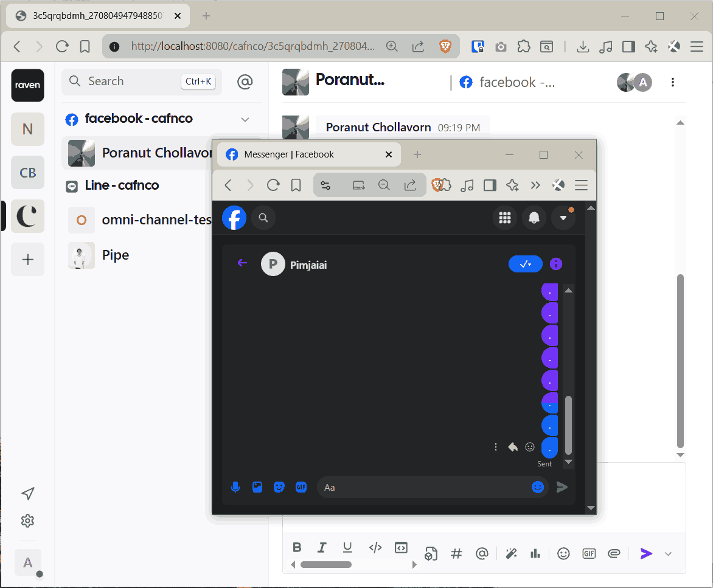
Task: Click the reply arrow on the last message
Action: click(x=513, y=447)
